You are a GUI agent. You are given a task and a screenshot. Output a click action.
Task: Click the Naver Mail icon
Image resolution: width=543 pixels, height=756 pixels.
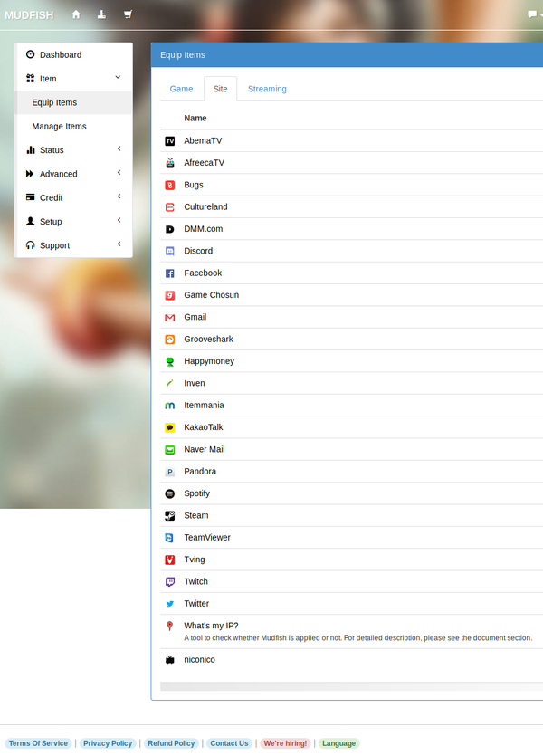pyautogui.click(x=169, y=450)
